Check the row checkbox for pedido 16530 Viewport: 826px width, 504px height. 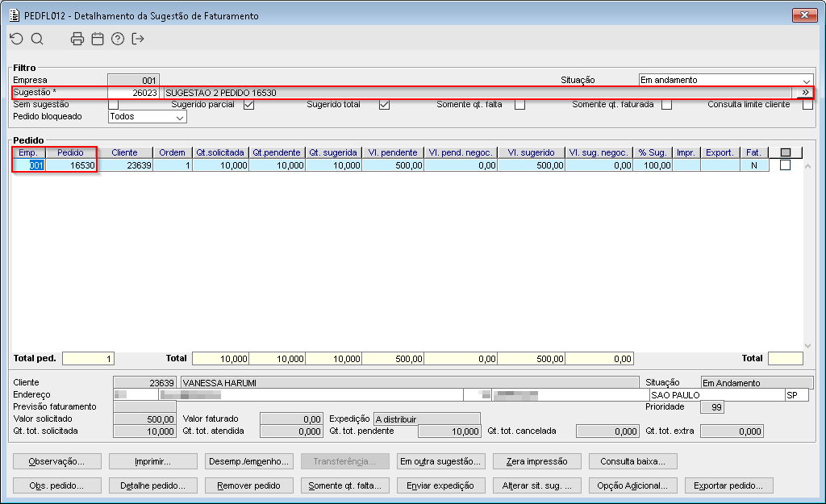785,165
